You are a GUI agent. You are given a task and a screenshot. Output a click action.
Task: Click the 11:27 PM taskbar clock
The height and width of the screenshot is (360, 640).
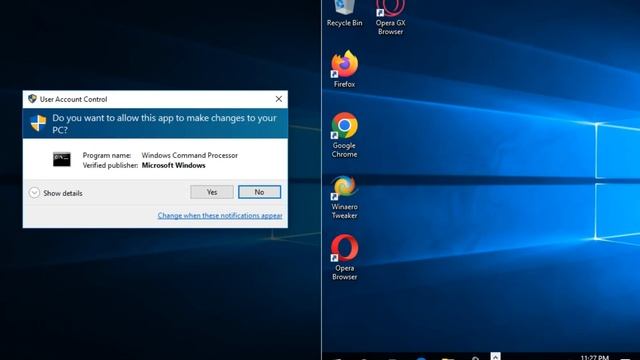[x=595, y=357]
